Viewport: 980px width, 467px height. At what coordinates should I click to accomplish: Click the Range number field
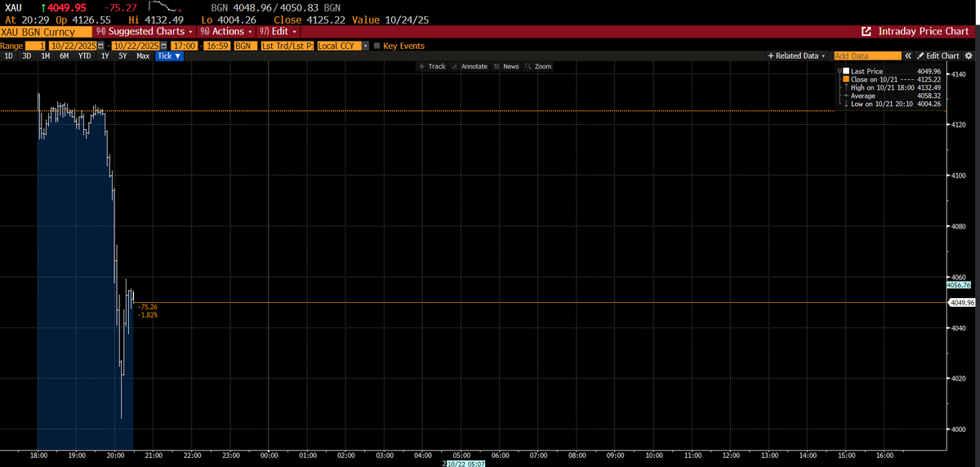pyautogui.click(x=36, y=46)
